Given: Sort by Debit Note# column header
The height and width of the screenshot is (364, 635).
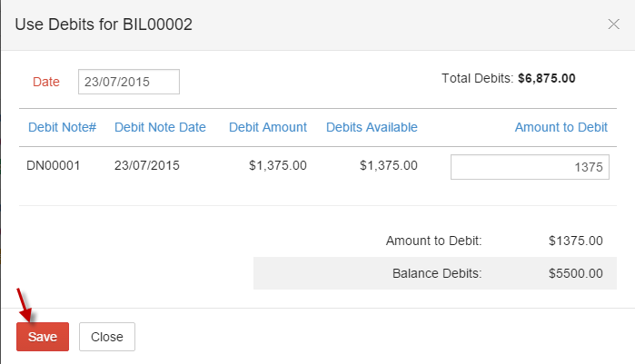Looking at the screenshot, I should (x=62, y=127).
